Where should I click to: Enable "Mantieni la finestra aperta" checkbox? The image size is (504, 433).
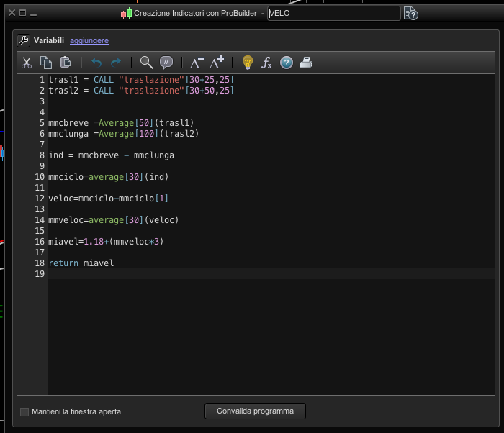click(x=24, y=411)
